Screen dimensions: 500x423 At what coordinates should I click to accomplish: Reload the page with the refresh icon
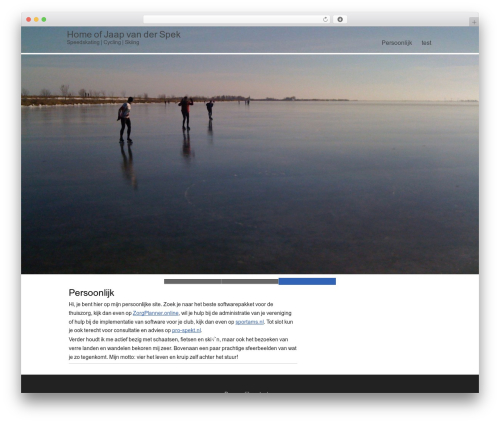coord(325,19)
